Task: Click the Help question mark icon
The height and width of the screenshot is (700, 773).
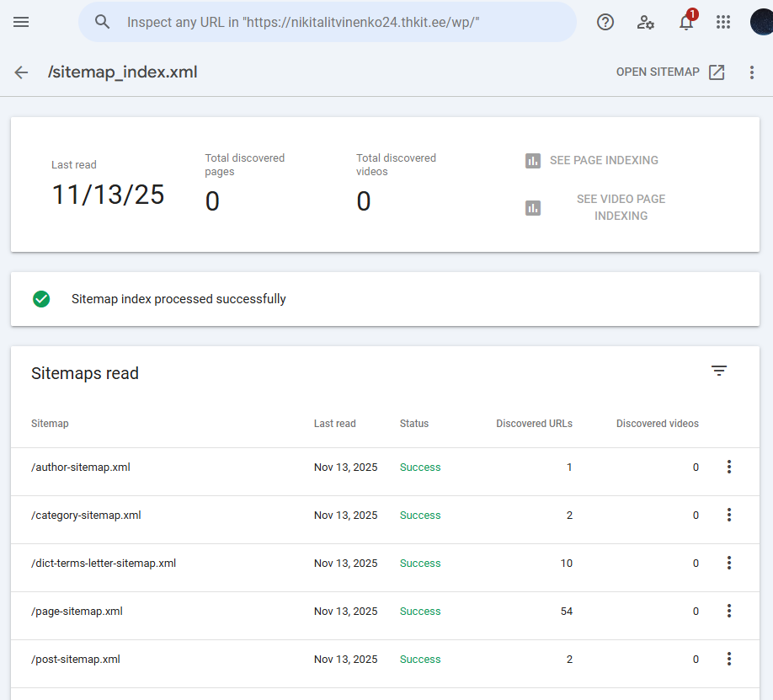Action: click(605, 22)
